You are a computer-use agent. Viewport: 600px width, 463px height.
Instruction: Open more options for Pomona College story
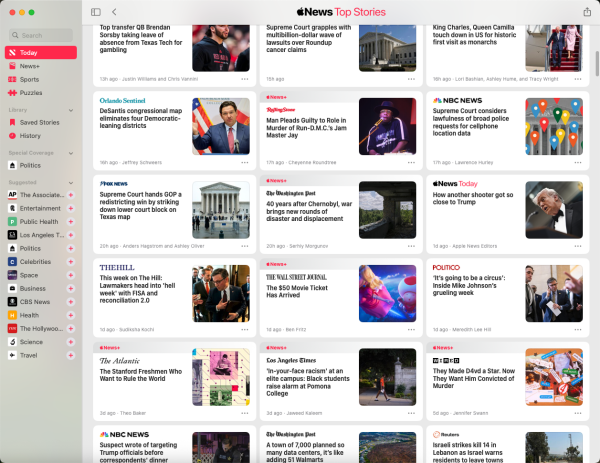click(411, 413)
